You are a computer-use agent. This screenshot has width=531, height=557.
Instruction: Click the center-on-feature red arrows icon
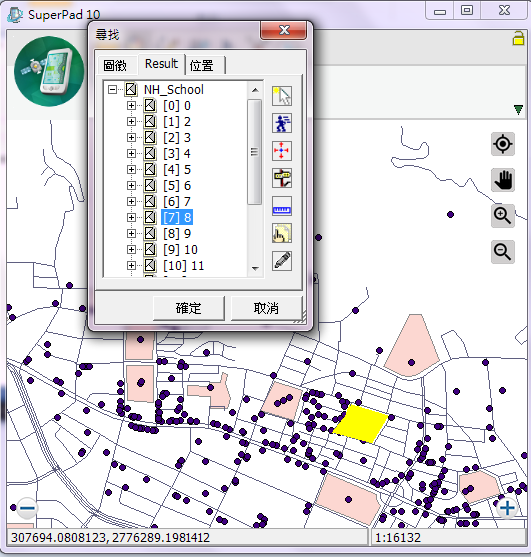pos(282,151)
